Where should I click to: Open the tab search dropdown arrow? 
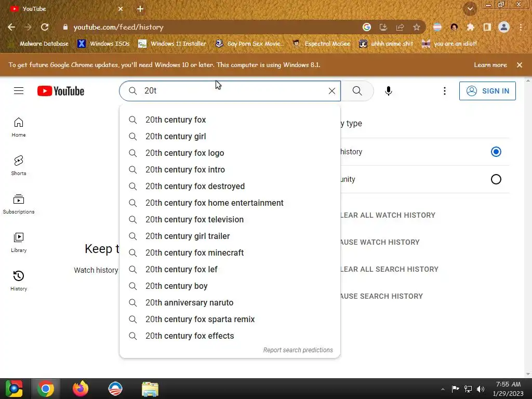point(470,9)
